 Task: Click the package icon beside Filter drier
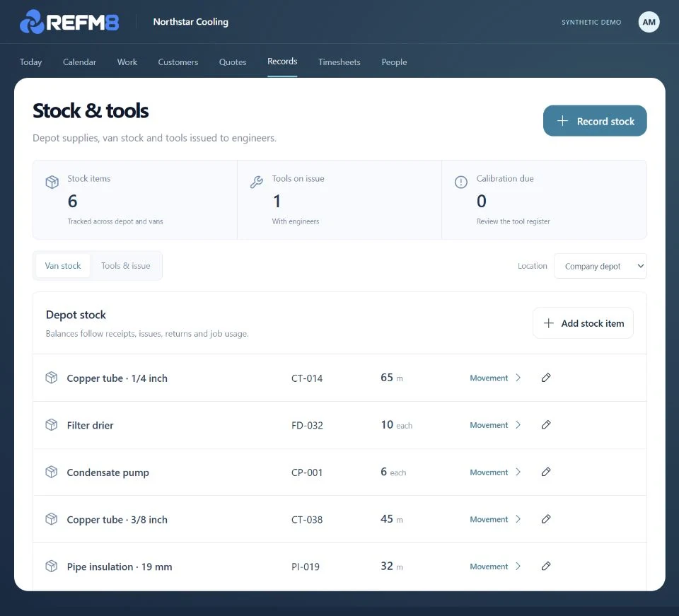(52, 424)
